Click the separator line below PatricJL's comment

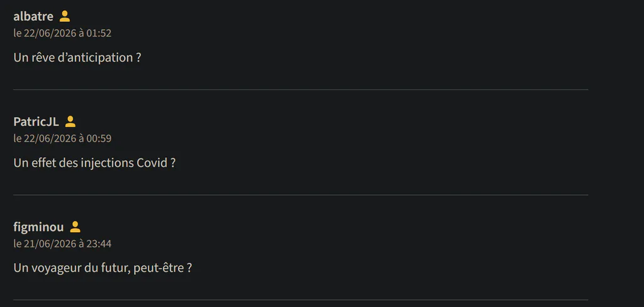tap(301, 195)
